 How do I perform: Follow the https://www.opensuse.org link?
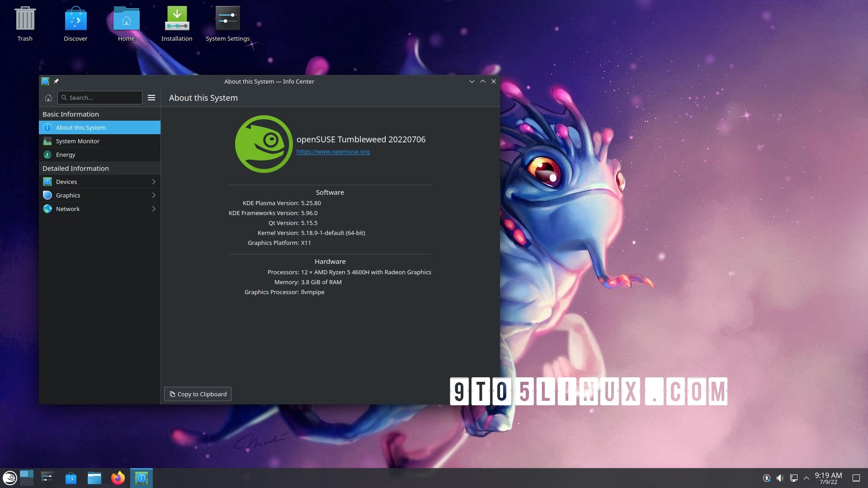333,151
